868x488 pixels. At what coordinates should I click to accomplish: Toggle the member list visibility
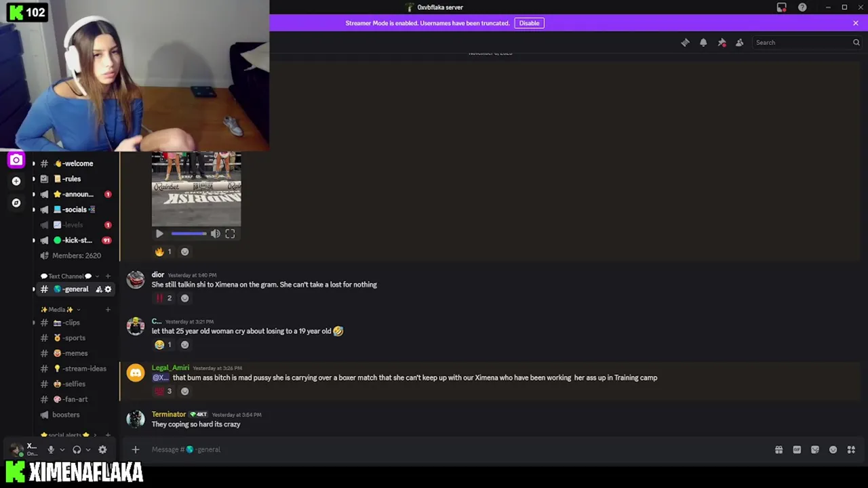pyautogui.click(x=740, y=43)
